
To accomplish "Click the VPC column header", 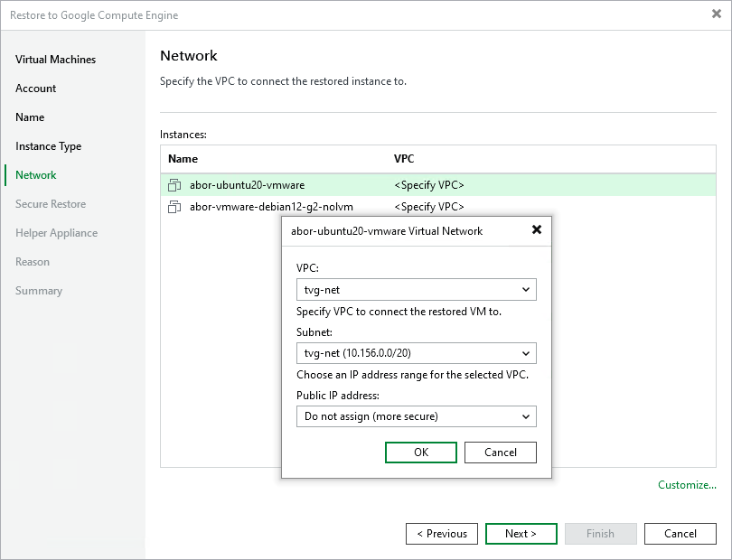I will (x=404, y=159).
